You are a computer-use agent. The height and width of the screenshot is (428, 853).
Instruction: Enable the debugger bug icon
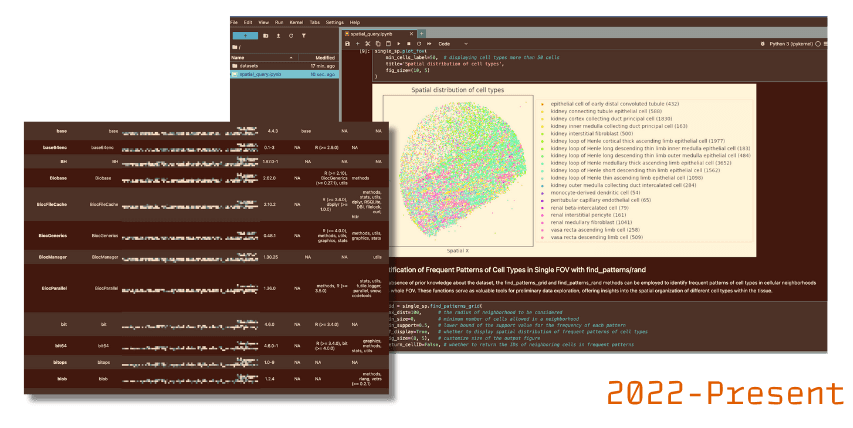pos(763,44)
